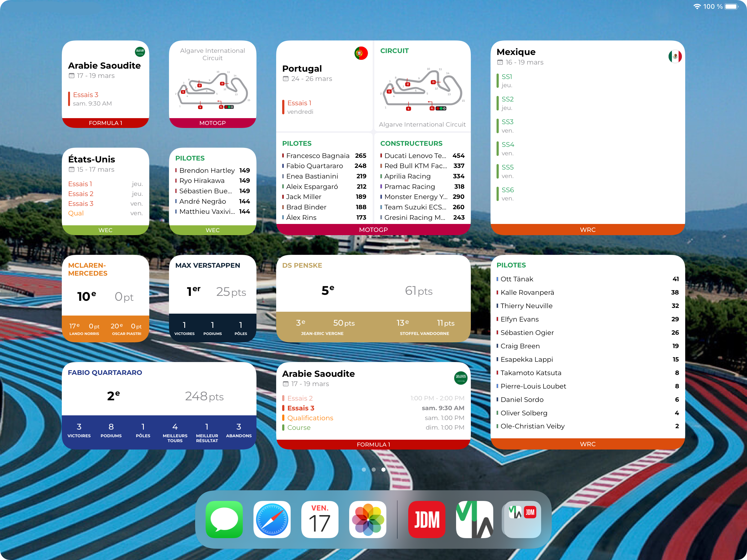Open FORMULA 1 footer of small Arabie Saoudite widget
Image resolution: width=747 pixels, height=560 pixels.
click(105, 123)
